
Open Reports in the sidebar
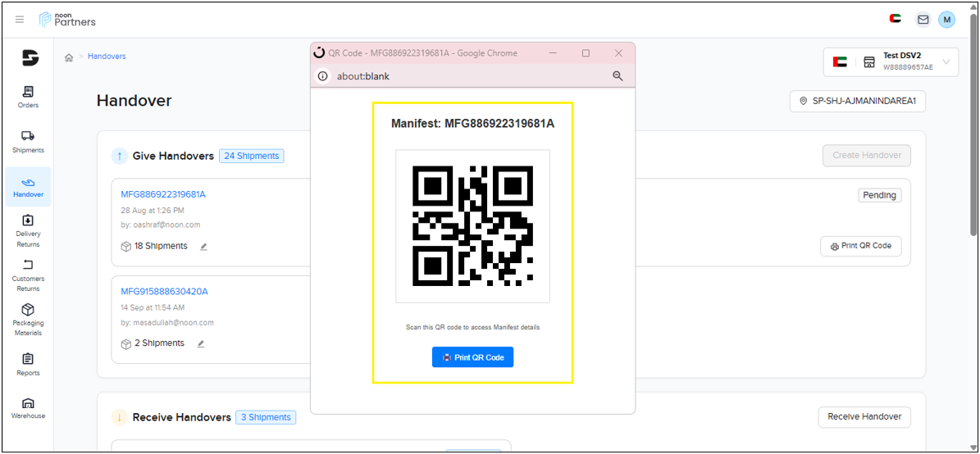point(28,365)
